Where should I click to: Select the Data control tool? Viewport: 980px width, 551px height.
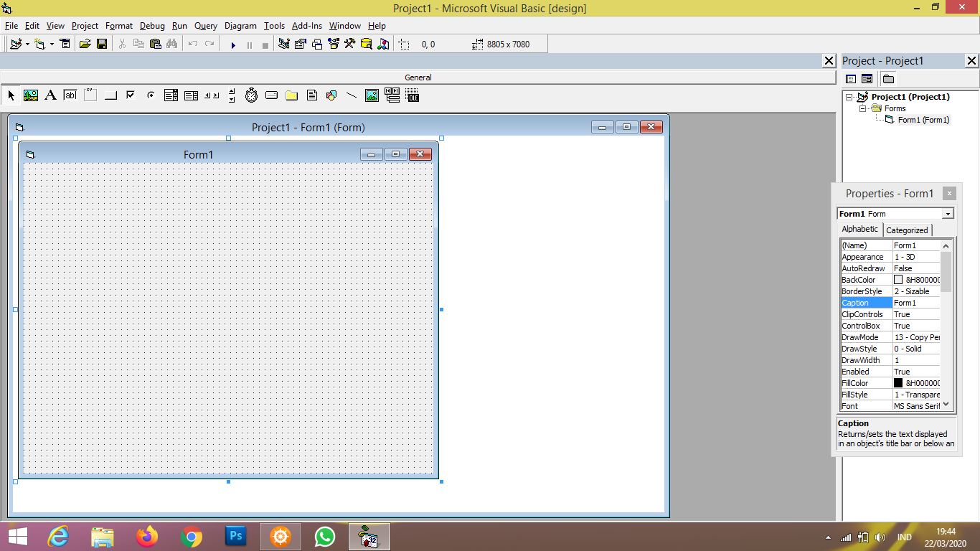coord(392,95)
